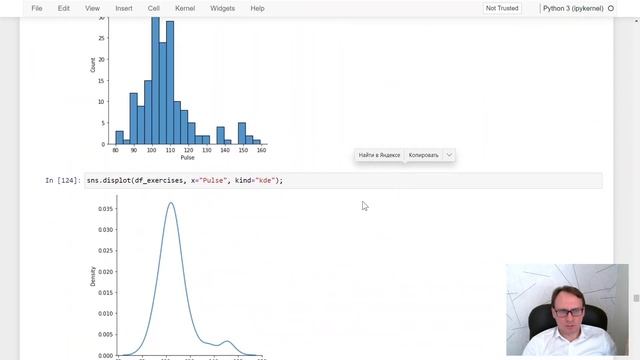This screenshot has width=640, height=360.
Task: Open the Cell menu
Action: (x=154, y=8)
